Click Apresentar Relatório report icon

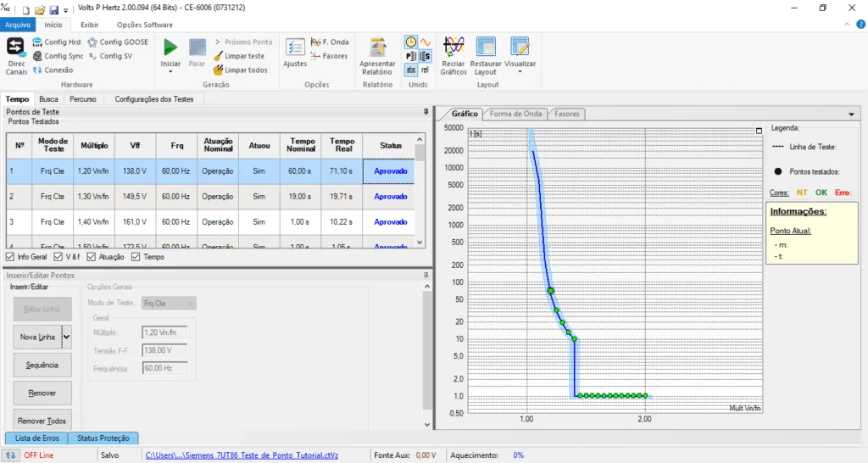pyautogui.click(x=377, y=47)
